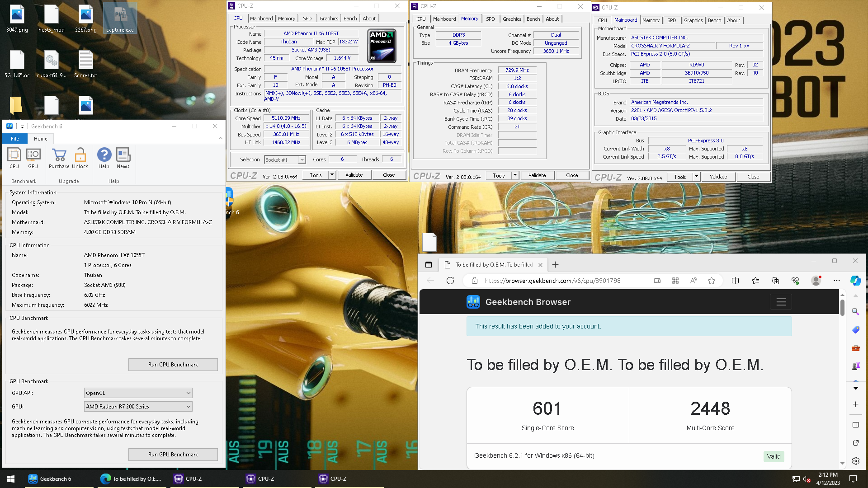Open Collections icon in Edge toolbar

775,281
